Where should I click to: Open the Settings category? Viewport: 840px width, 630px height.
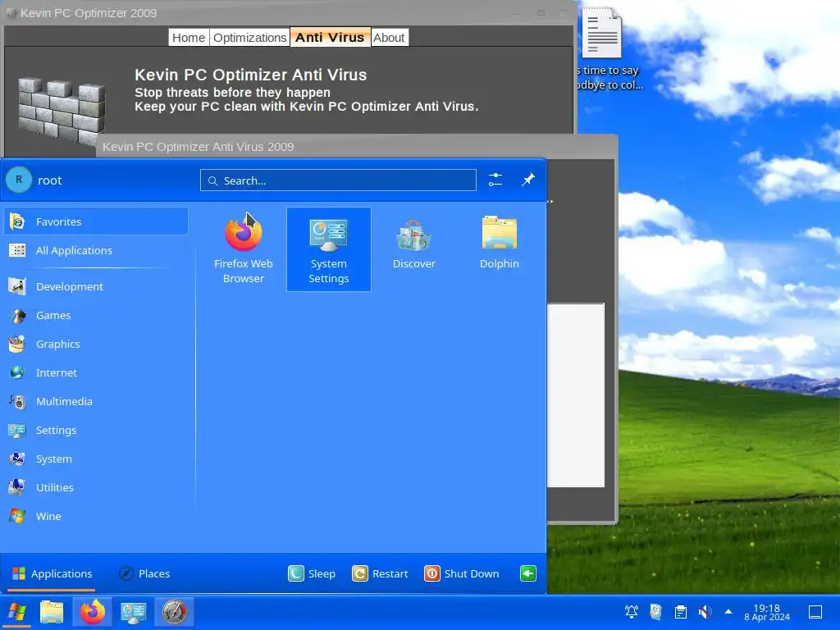click(x=96, y=430)
